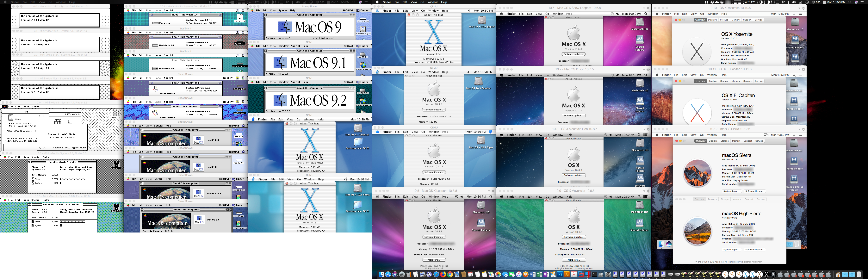Open Calendar from the Dock
Viewport: 868px width, 279px height.
(470, 274)
